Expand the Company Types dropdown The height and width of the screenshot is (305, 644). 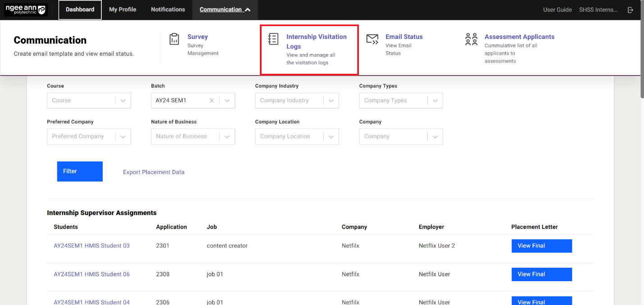tap(435, 101)
